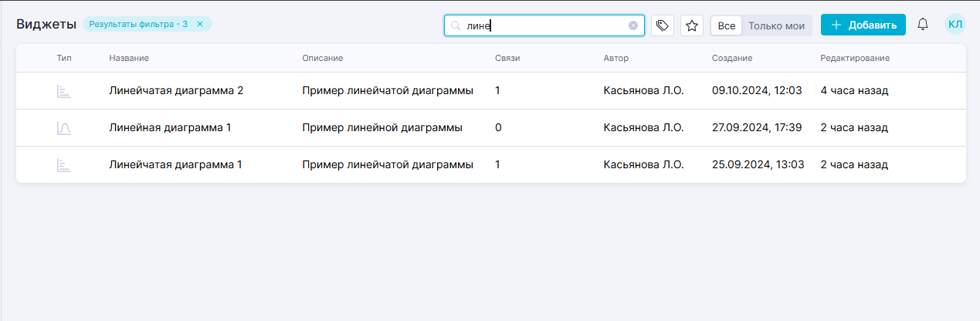
Task: Sort by Создание column header
Action: coord(732,59)
